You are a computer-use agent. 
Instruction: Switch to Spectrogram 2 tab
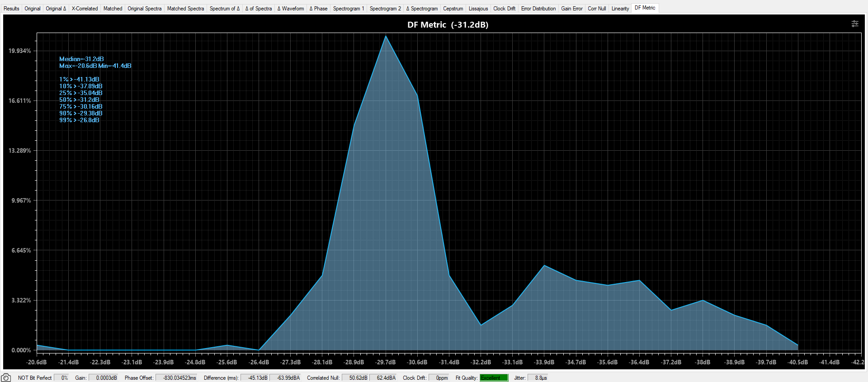click(x=385, y=9)
